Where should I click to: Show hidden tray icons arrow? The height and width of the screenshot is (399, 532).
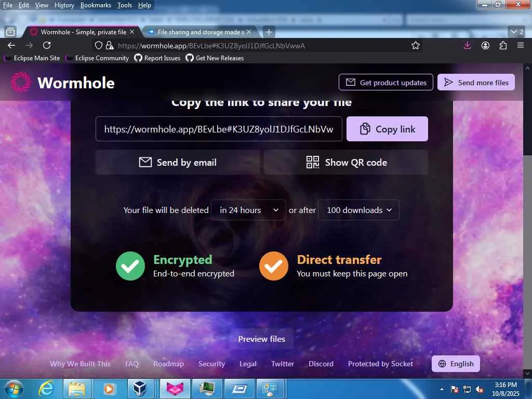[442, 389]
